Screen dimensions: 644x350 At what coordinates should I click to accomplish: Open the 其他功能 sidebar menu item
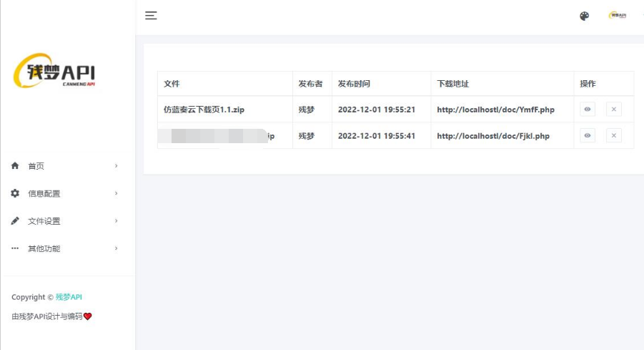point(44,248)
